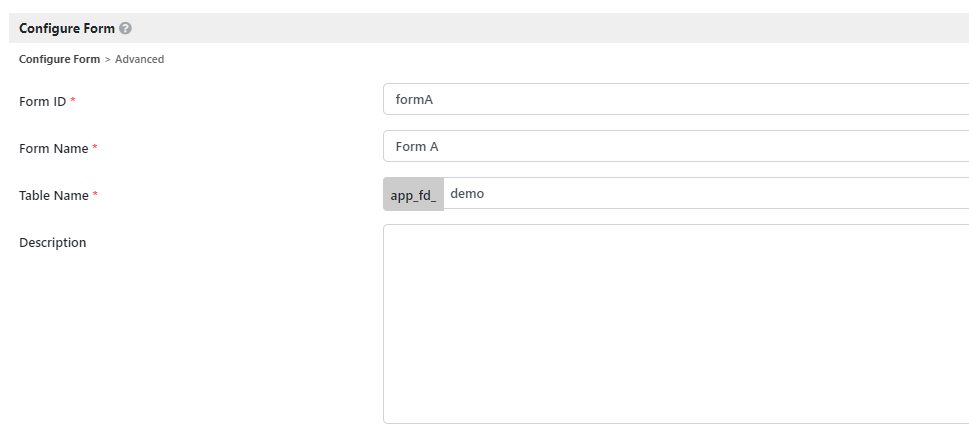Image resolution: width=969 pixels, height=443 pixels.
Task: Open the Configure Form breadcrumb link
Action: 59,59
